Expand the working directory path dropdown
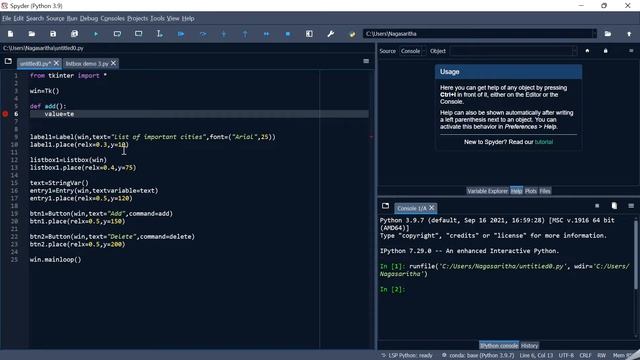 point(594,34)
